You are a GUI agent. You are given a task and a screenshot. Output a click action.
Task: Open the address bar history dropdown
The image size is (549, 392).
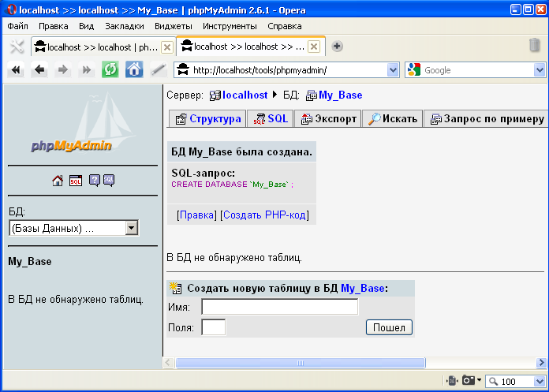point(393,70)
